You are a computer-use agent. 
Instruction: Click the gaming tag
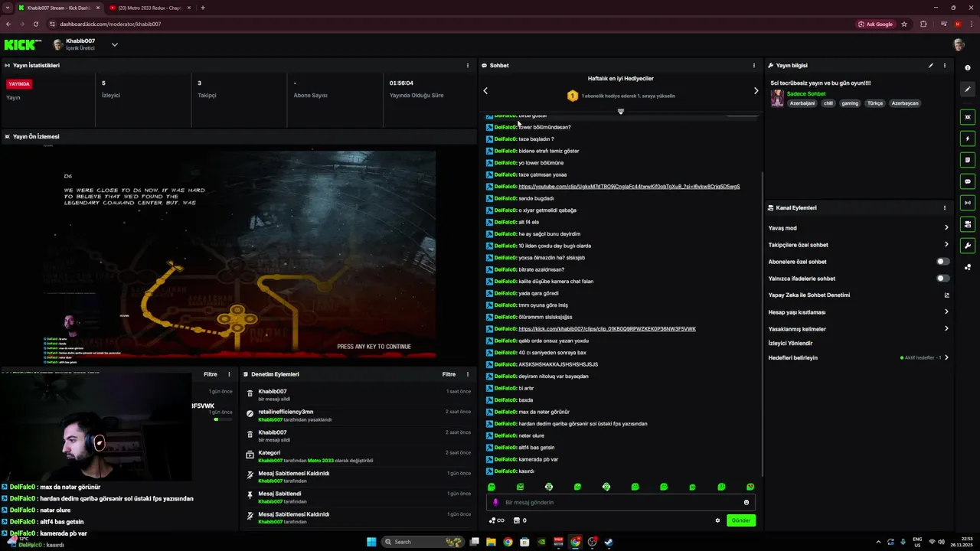click(x=850, y=103)
